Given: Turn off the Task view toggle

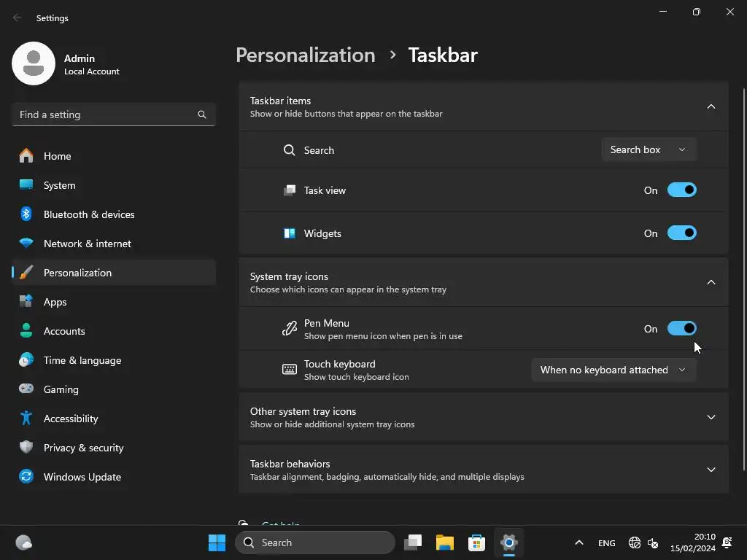Looking at the screenshot, I should pos(682,190).
